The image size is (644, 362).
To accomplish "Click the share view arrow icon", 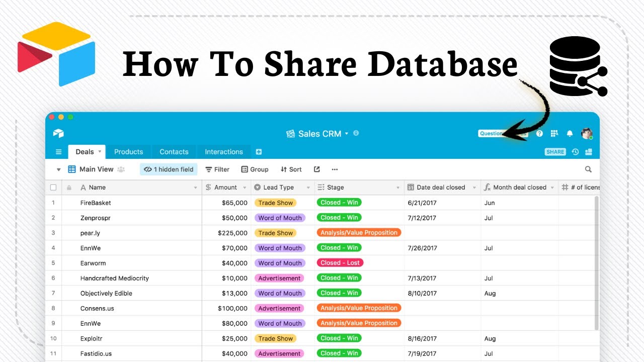I will [x=317, y=169].
